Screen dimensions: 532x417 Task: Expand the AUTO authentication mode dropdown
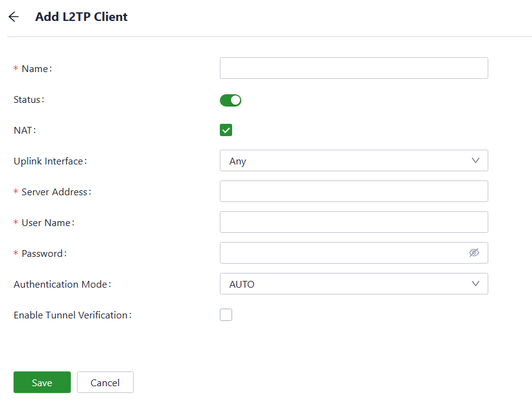coord(345,284)
